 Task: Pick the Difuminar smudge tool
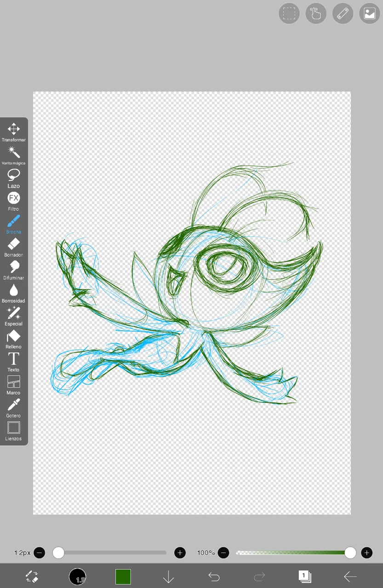pyautogui.click(x=14, y=270)
